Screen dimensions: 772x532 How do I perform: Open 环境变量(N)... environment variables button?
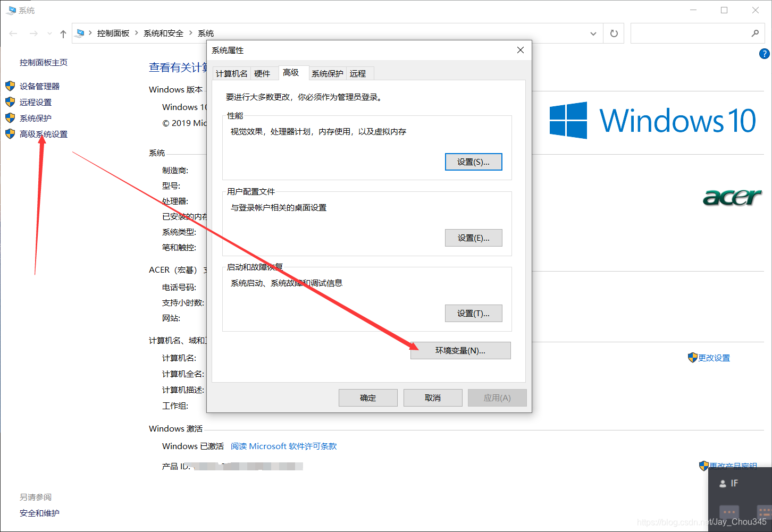460,350
